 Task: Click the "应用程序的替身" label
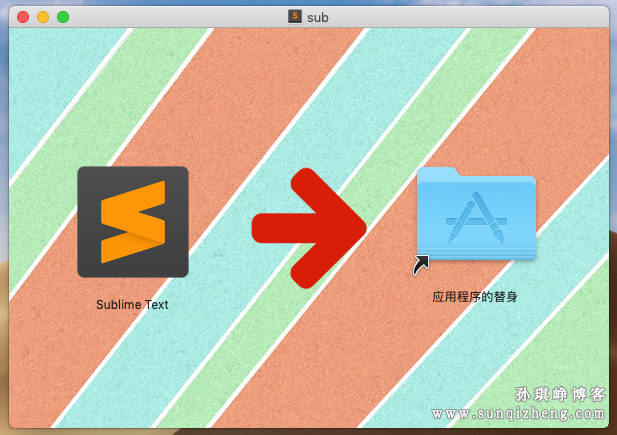(475, 297)
